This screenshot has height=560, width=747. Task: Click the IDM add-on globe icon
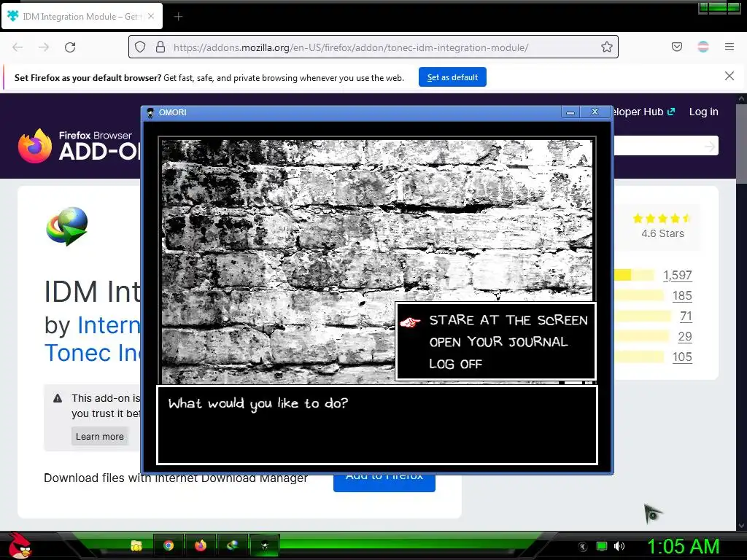[x=67, y=226]
